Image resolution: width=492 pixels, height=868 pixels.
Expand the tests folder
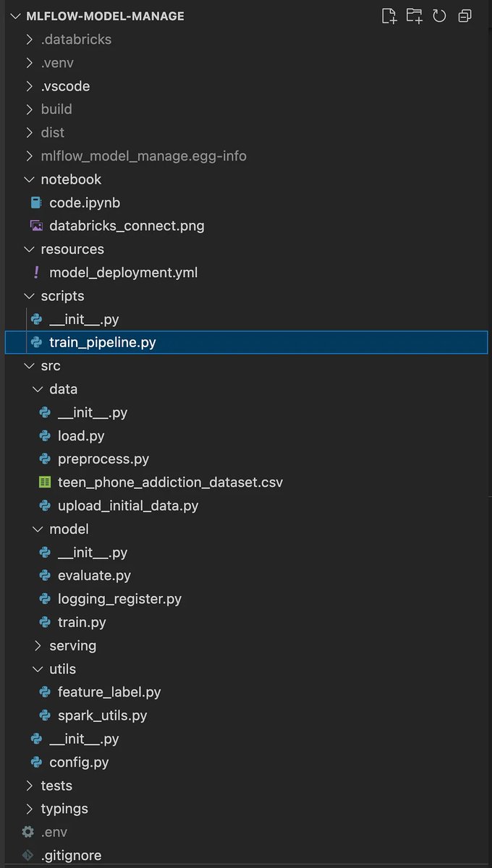point(29,786)
